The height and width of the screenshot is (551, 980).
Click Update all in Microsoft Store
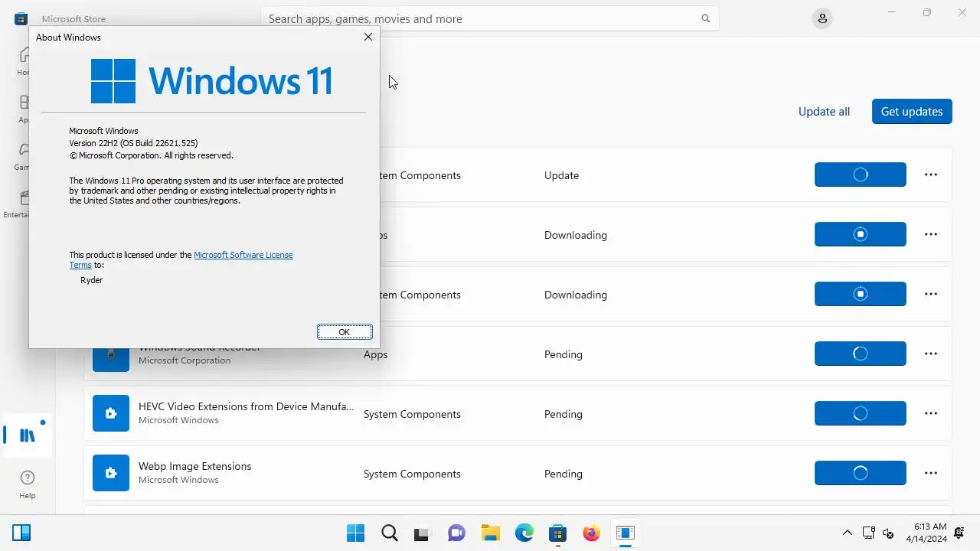point(824,111)
